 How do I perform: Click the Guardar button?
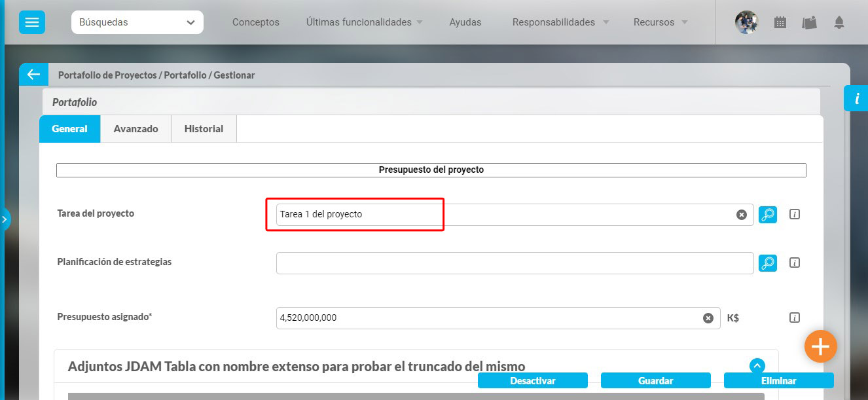tap(655, 381)
